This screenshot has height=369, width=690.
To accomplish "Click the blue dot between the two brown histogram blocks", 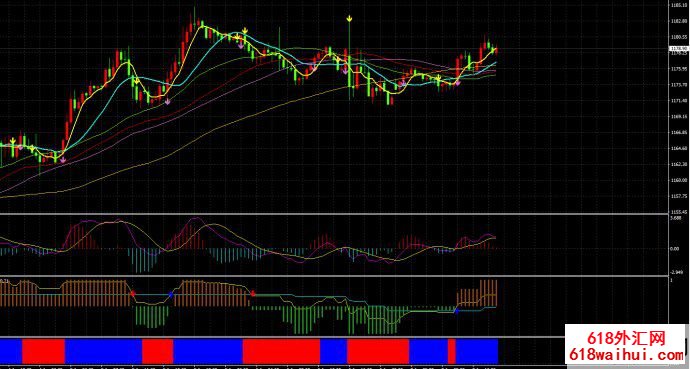I will tap(170, 294).
